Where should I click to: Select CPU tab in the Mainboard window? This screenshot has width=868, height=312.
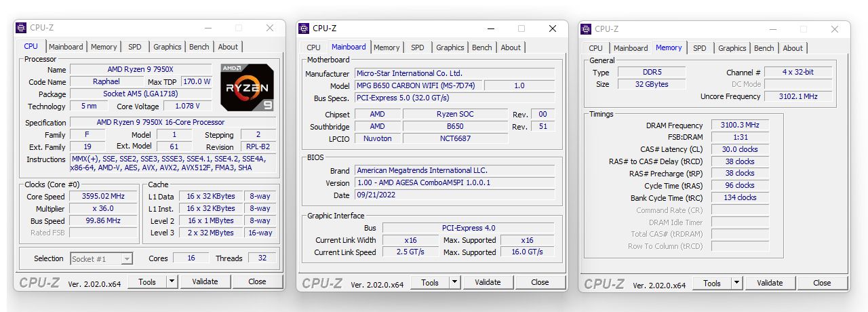tap(313, 47)
